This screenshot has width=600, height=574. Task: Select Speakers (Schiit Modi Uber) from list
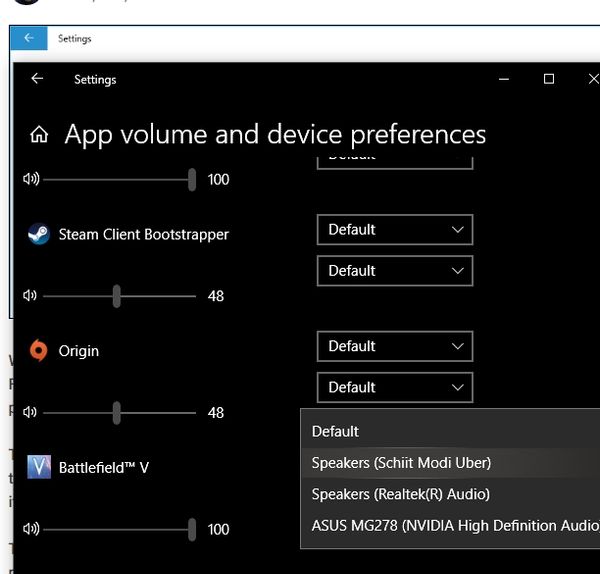coord(401,463)
